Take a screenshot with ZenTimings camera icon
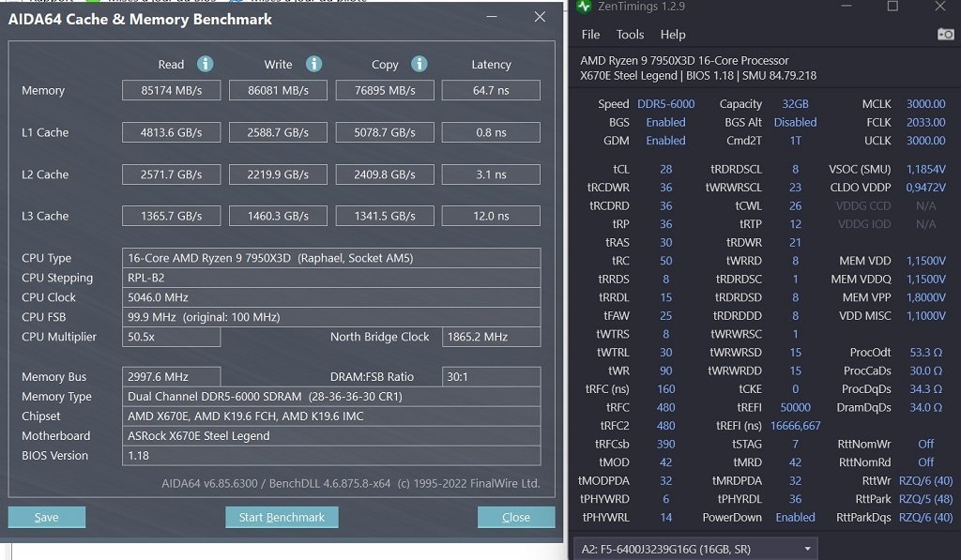The height and width of the screenshot is (560, 961). click(x=945, y=35)
